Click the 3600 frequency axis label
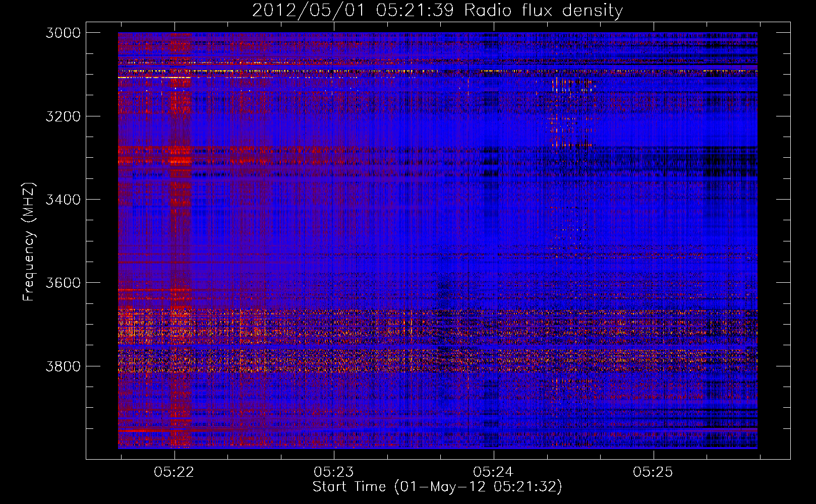 coord(63,283)
